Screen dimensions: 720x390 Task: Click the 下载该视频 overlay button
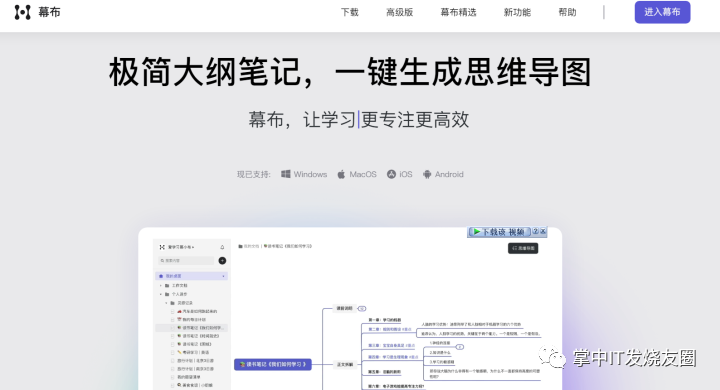pyautogui.click(x=499, y=232)
